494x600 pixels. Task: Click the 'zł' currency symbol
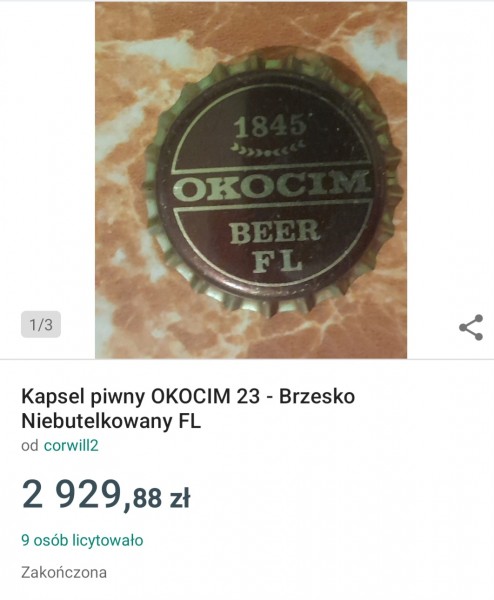[179, 497]
